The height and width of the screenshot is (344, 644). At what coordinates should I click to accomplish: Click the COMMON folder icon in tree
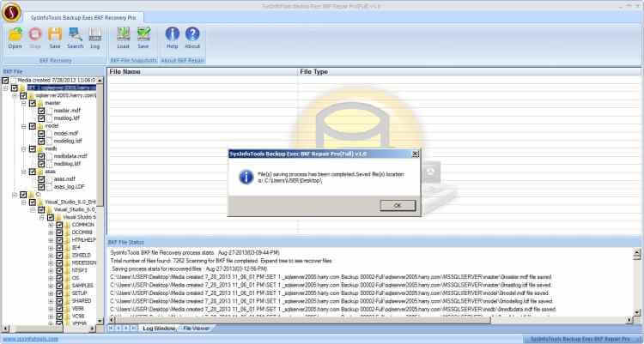pos(67,225)
